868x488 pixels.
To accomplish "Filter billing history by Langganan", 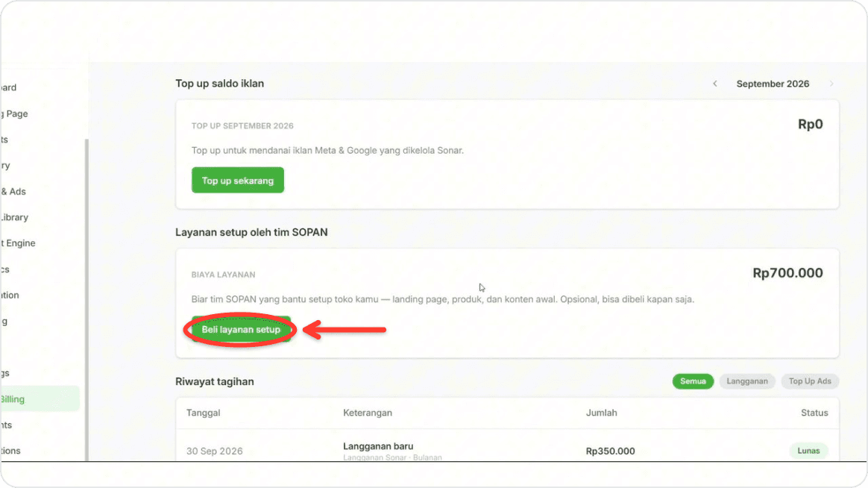I will (746, 381).
